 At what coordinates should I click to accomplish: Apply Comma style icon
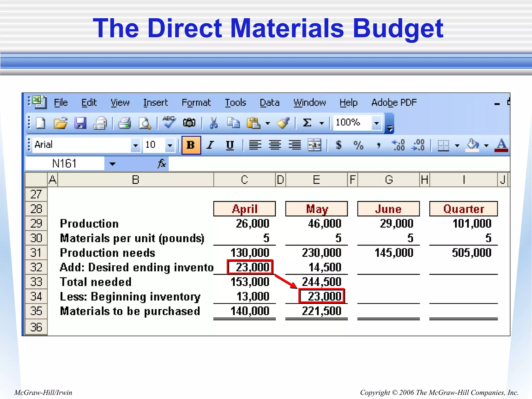click(378, 145)
